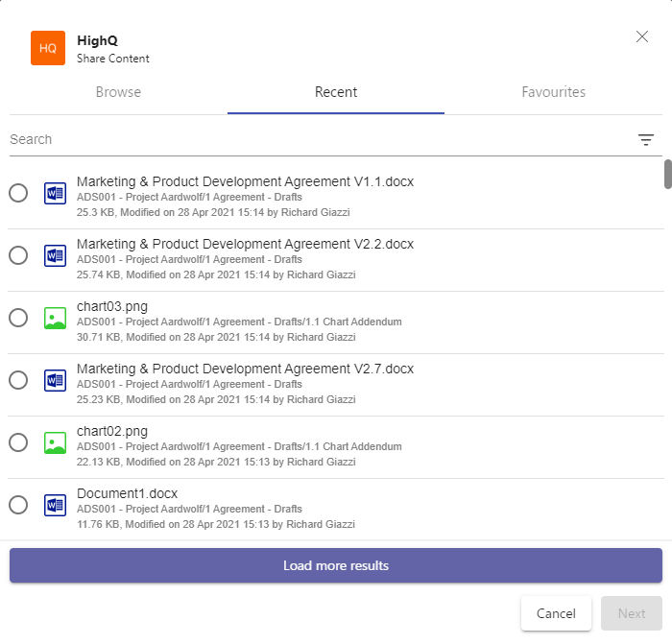Focus the Search input field

tap(317, 140)
